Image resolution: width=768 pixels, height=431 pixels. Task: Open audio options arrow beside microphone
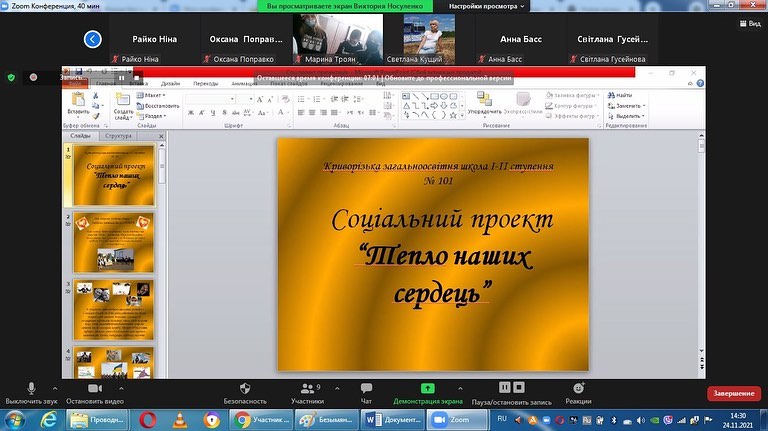[55, 388]
